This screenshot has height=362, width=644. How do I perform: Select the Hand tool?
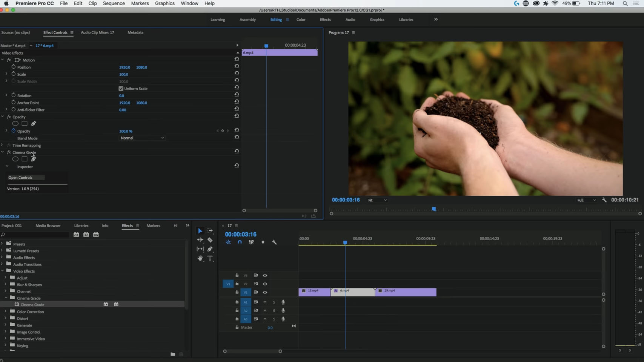click(x=200, y=258)
